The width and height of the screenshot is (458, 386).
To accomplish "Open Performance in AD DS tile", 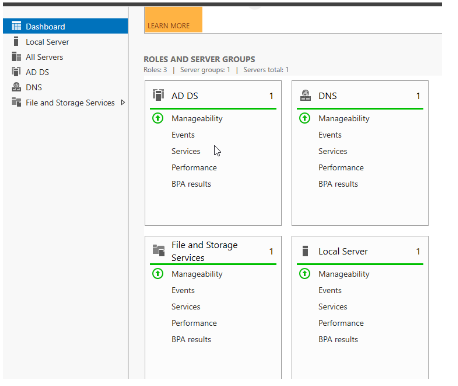I will (194, 168).
